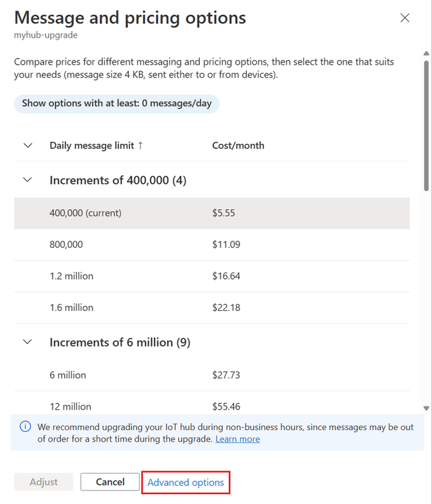432x504 pixels.
Task: Click the scrollbar down arrow
Action: (426, 408)
